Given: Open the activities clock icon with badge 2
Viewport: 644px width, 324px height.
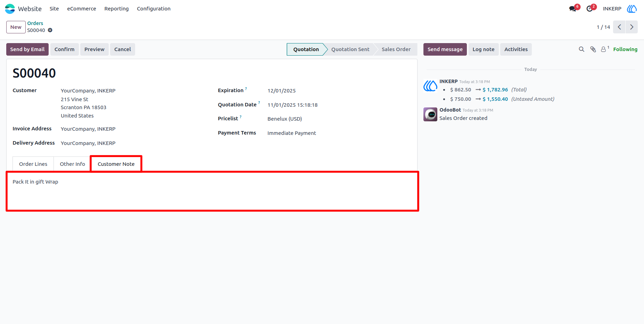Looking at the screenshot, I should [589, 9].
